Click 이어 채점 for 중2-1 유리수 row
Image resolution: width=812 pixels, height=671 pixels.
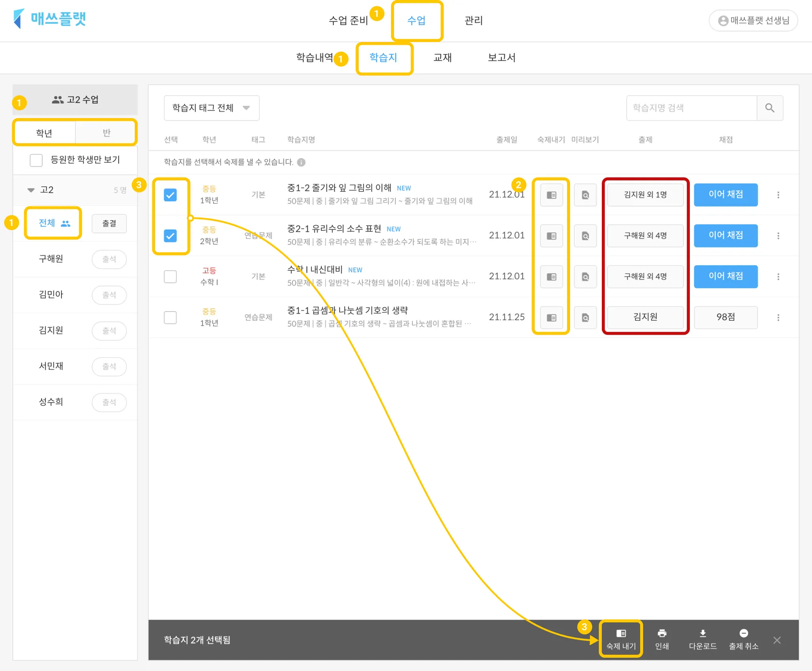click(726, 236)
